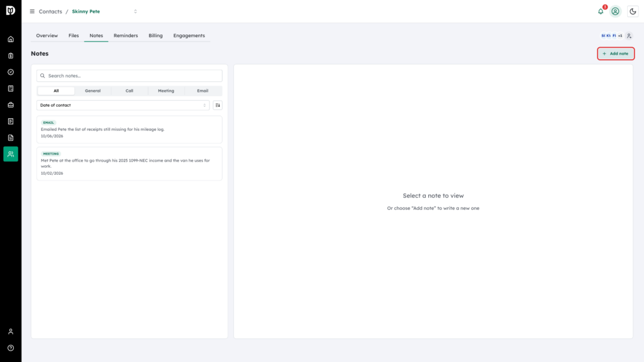Toggle the sort order button

218,106
